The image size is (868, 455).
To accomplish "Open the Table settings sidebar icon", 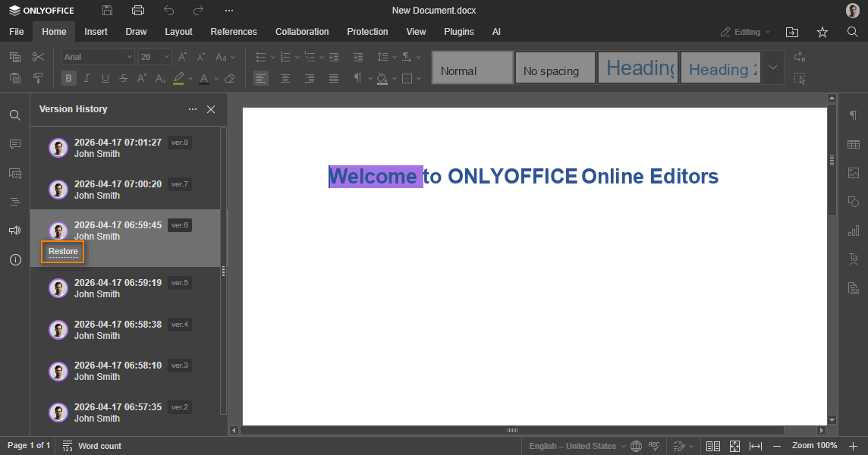I will pos(854,144).
